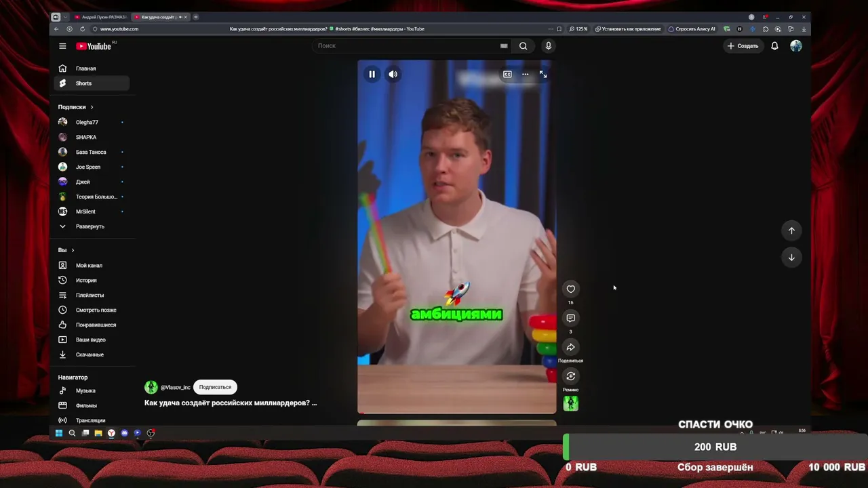Open the 125 % zoom control
The width and height of the screenshot is (868, 488).
tap(578, 29)
